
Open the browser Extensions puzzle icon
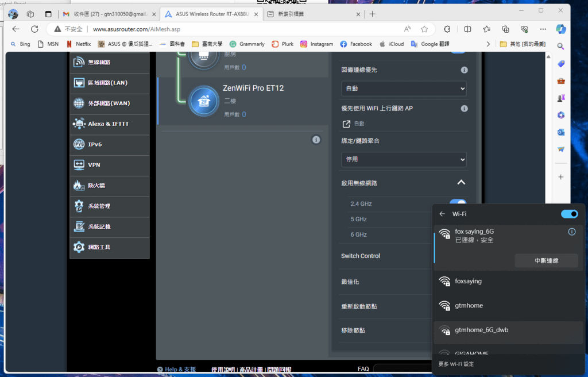pyautogui.click(x=447, y=29)
